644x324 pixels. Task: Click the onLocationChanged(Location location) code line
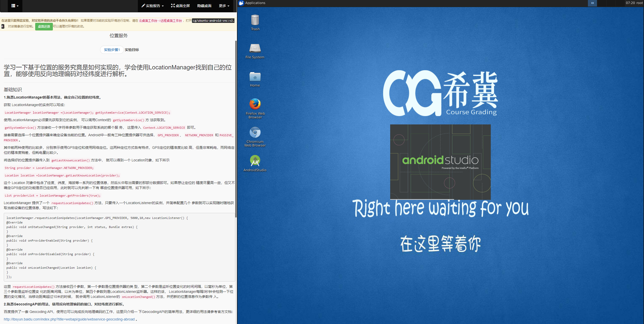(x=51, y=268)
